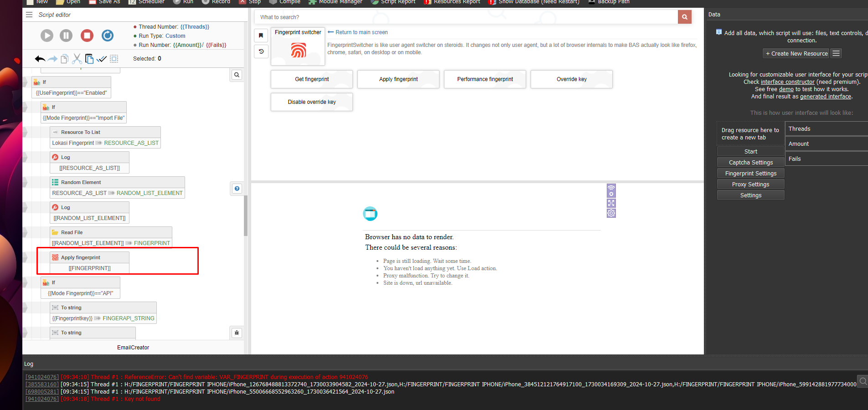The width and height of the screenshot is (868, 410).
Task: Click the red search magnifier button
Action: coord(684,17)
